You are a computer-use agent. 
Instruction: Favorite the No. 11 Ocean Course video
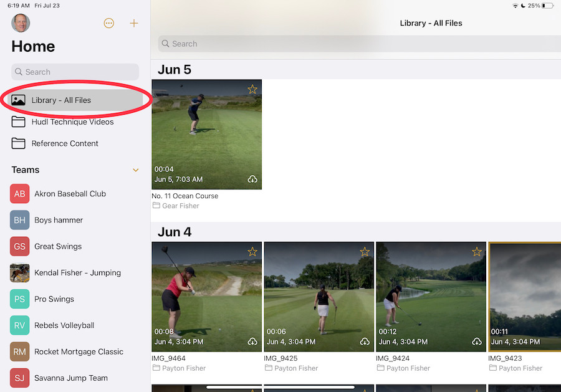click(x=252, y=89)
